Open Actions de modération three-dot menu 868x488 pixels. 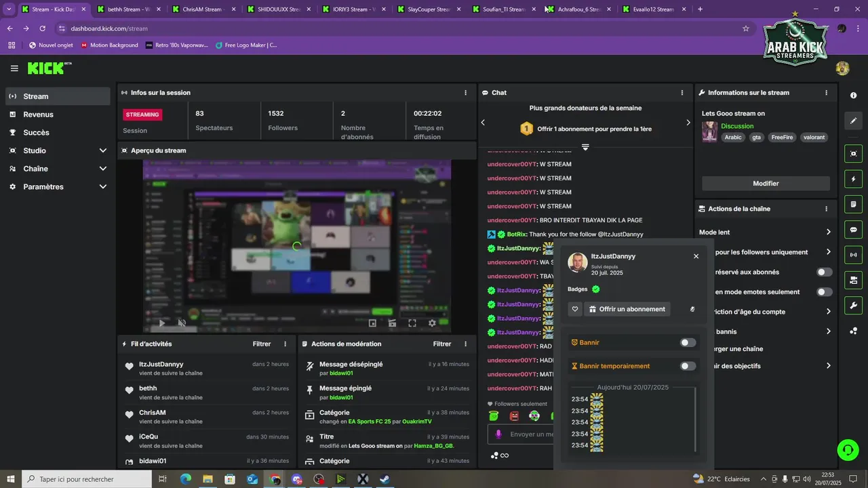coord(465,344)
